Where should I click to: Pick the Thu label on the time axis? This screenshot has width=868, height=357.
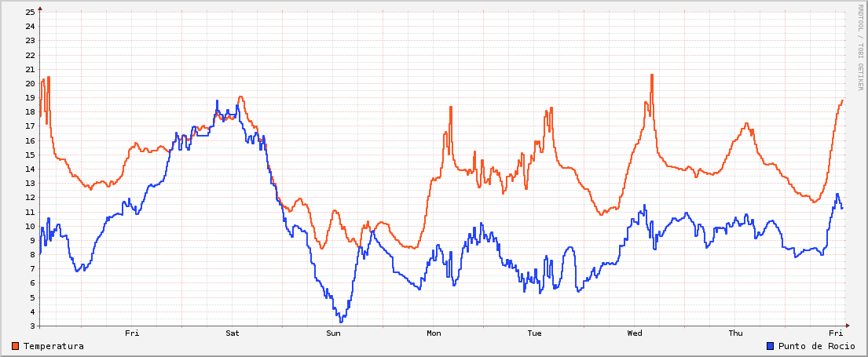[x=735, y=333]
